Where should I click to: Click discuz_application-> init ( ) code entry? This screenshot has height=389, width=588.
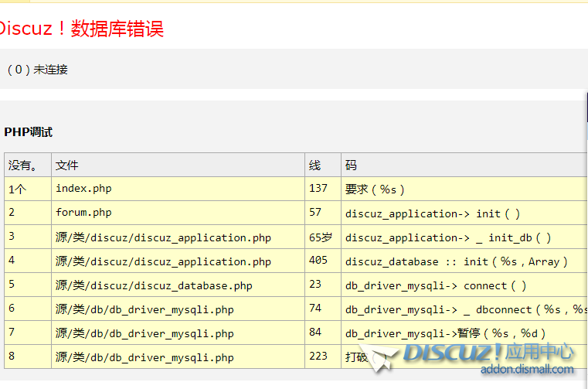(x=433, y=213)
